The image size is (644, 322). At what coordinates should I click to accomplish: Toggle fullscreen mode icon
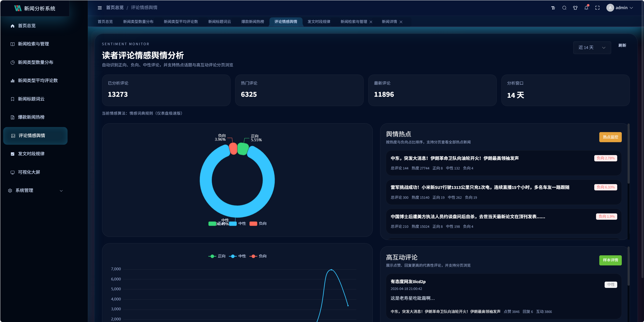click(597, 8)
